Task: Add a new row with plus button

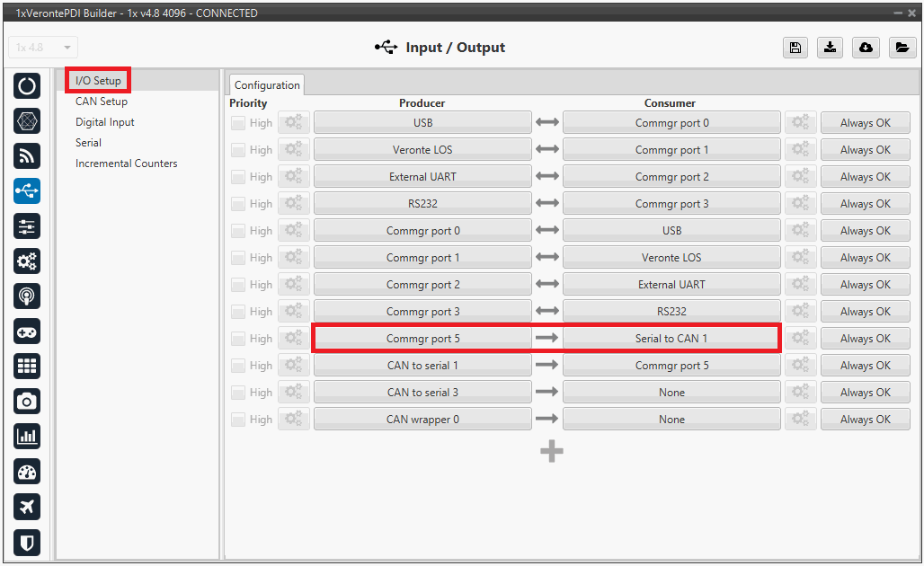Action: tap(552, 451)
